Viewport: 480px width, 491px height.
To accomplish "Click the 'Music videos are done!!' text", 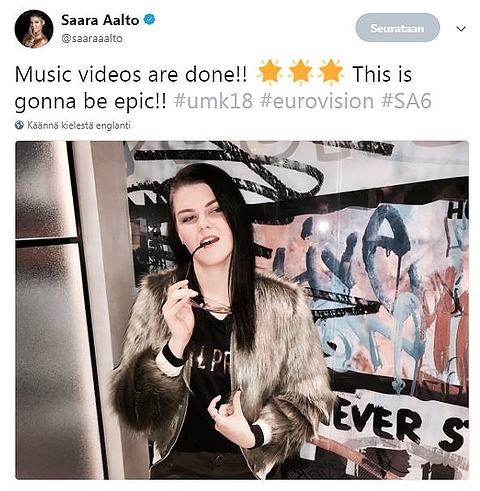I will click(131, 74).
